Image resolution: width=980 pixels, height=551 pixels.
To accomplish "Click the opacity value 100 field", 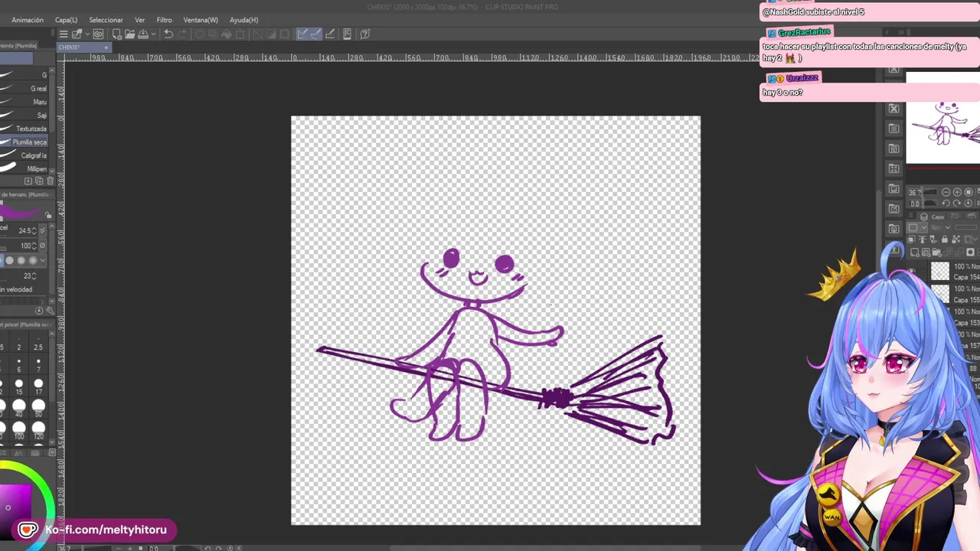I will (28, 246).
